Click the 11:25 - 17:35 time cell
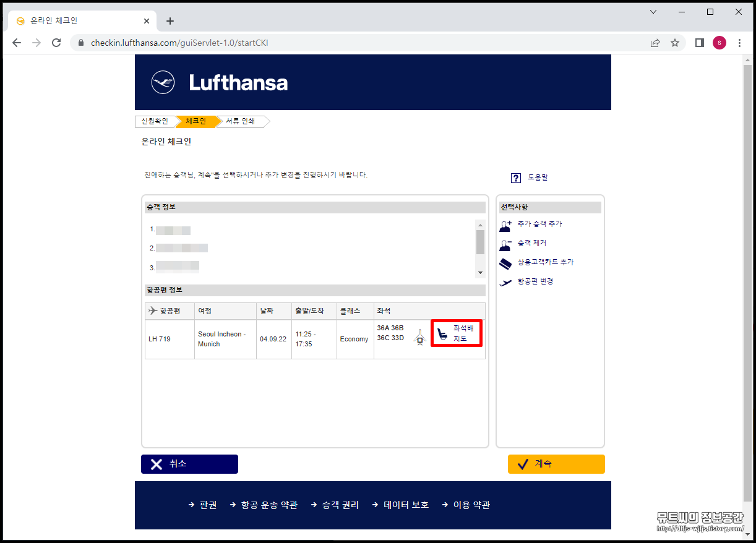The height and width of the screenshot is (543, 756). click(314, 339)
